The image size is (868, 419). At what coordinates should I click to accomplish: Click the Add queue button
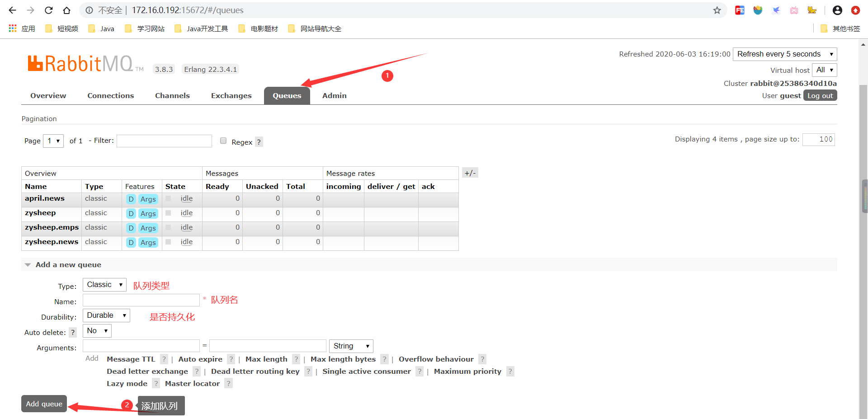pyautogui.click(x=44, y=404)
